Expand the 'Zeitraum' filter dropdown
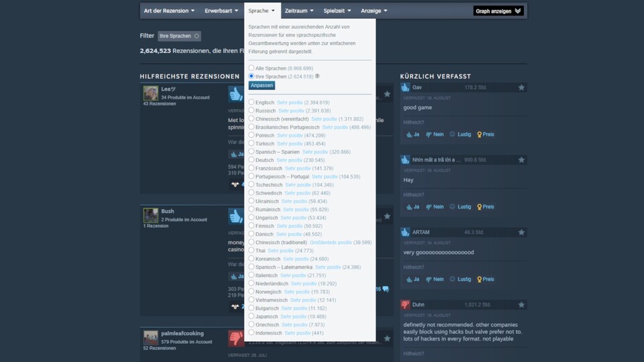 pos(299,11)
